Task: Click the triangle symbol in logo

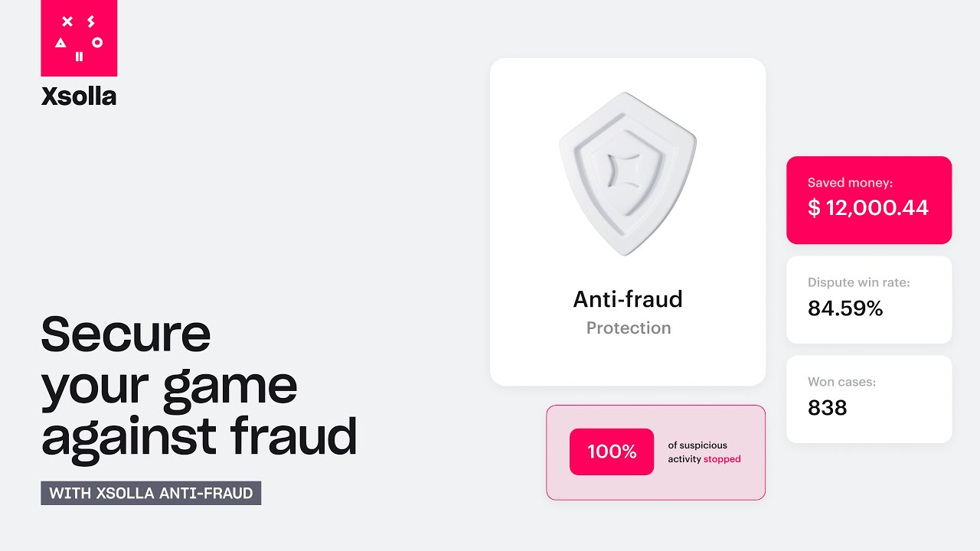Action: coord(60,43)
